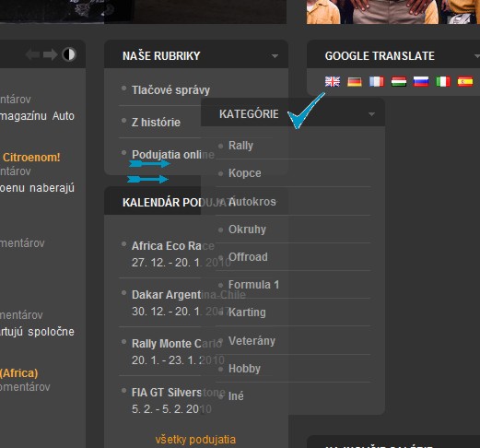Screen dimensions: 480x448
Task: Select the English (UK) flag translation
Action: coord(333,82)
